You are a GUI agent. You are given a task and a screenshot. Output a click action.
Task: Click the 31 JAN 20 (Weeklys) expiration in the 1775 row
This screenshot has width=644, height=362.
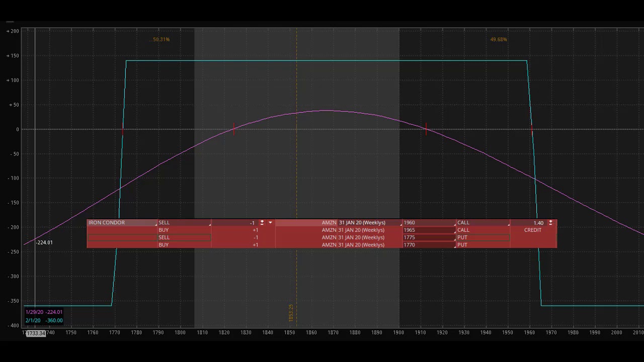point(361,237)
